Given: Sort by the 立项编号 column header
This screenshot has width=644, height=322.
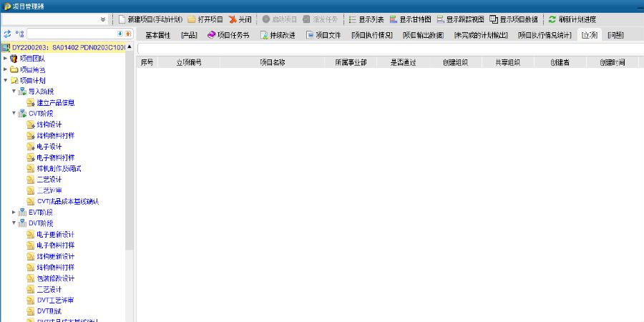Looking at the screenshot, I should coord(189,62).
